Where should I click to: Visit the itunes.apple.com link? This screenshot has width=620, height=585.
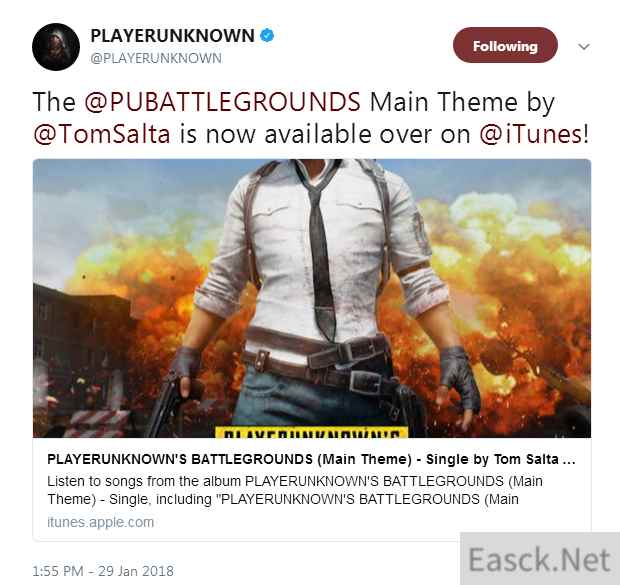(x=100, y=522)
